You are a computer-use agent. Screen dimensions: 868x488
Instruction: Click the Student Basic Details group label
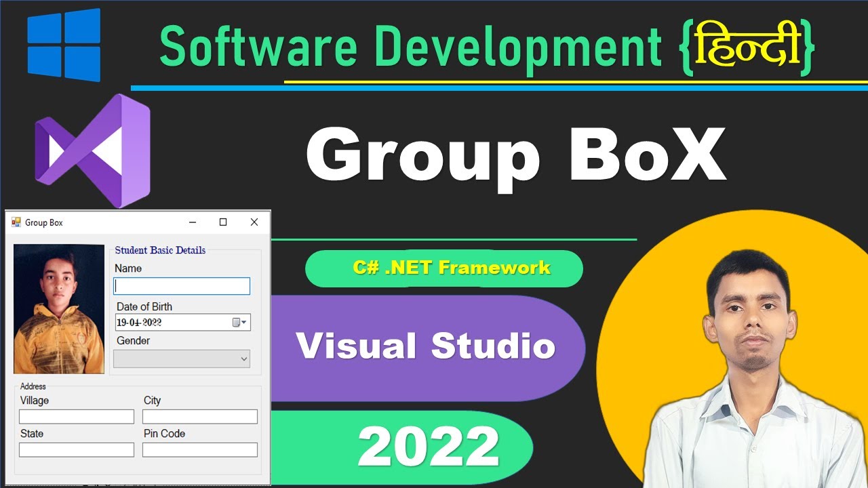pyautogui.click(x=160, y=250)
